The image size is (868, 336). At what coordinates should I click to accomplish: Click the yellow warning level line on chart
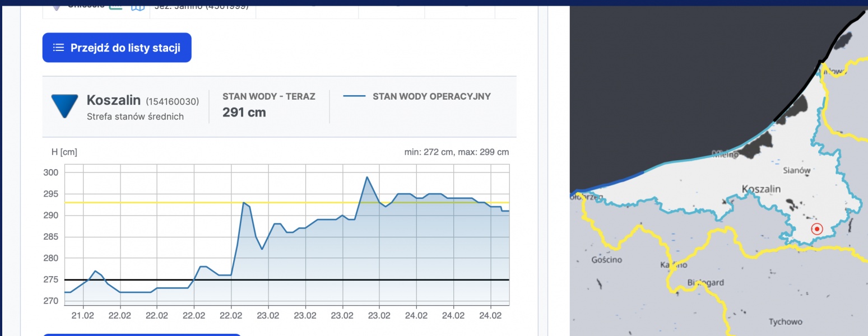coord(168,203)
